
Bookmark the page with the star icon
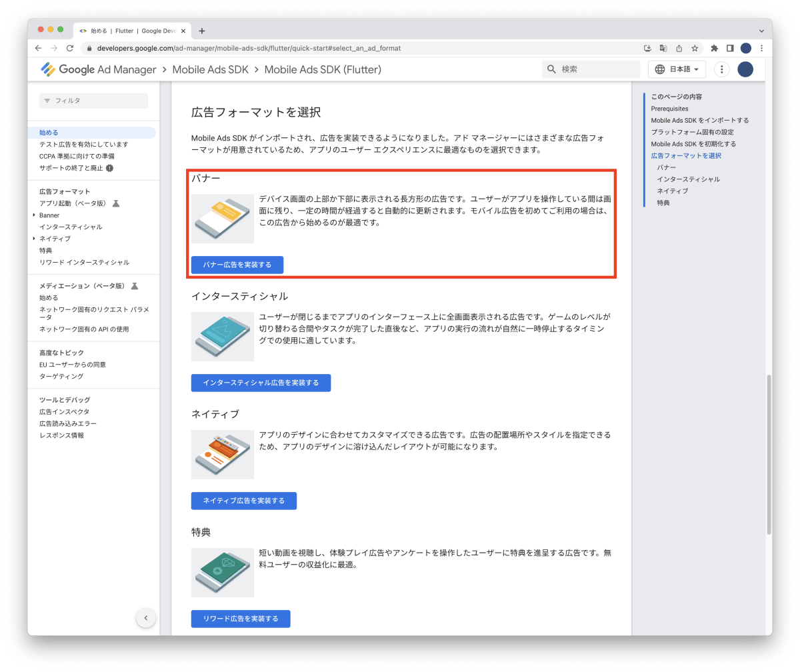point(695,48)
